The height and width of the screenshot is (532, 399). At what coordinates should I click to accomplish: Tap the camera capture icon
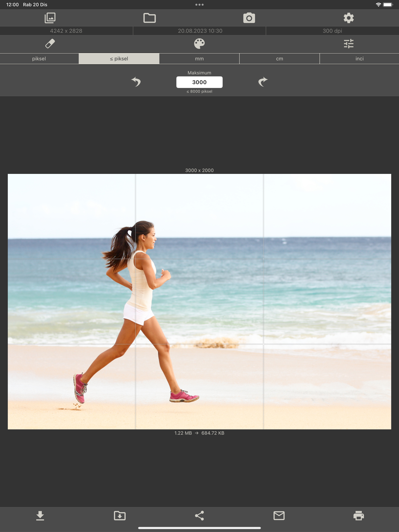point(249,18)
